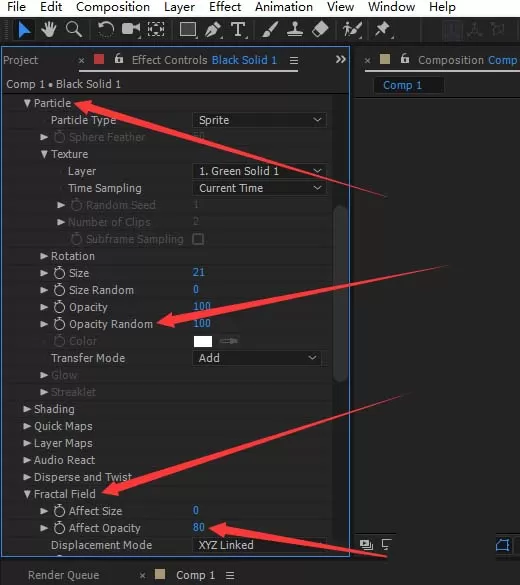Screen dimensions: 520x585
Task: Select the Selection arrow tool
Action: click(x=24, y=30)
